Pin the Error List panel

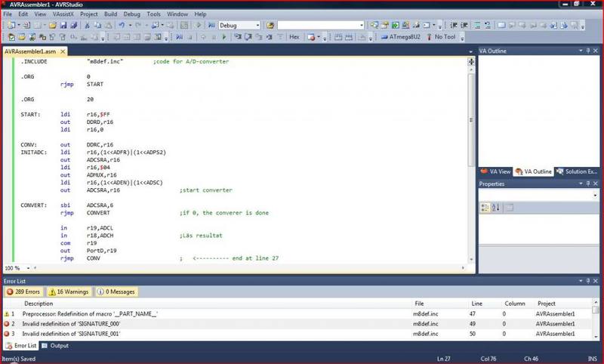(x=588, y=281)
